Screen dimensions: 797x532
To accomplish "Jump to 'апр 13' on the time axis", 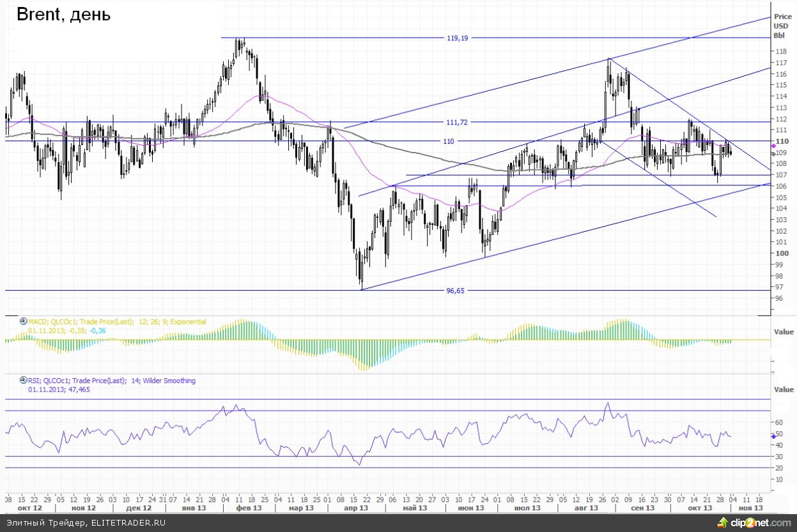I will [355, 508].
